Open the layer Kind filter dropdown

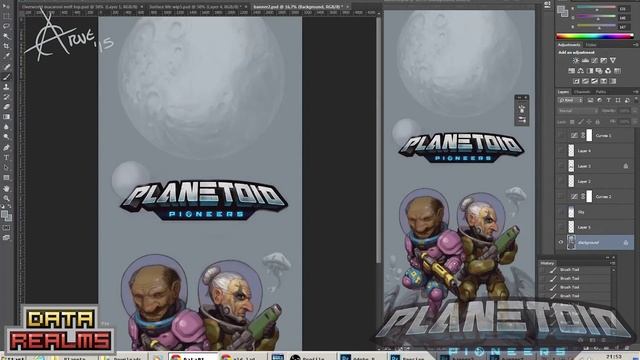coord(570,100)
